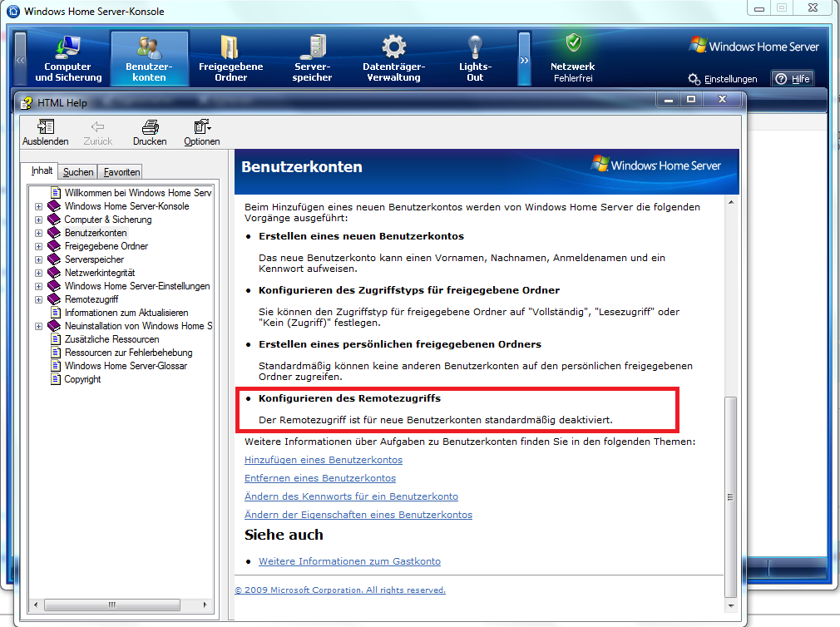Viewport: 840px width, 627px height.
Task: Show previous console tabs with left chevron
Action: (20, 59)
